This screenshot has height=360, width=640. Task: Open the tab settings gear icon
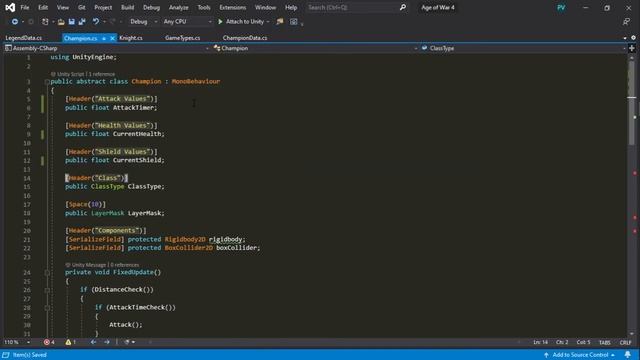633,38
